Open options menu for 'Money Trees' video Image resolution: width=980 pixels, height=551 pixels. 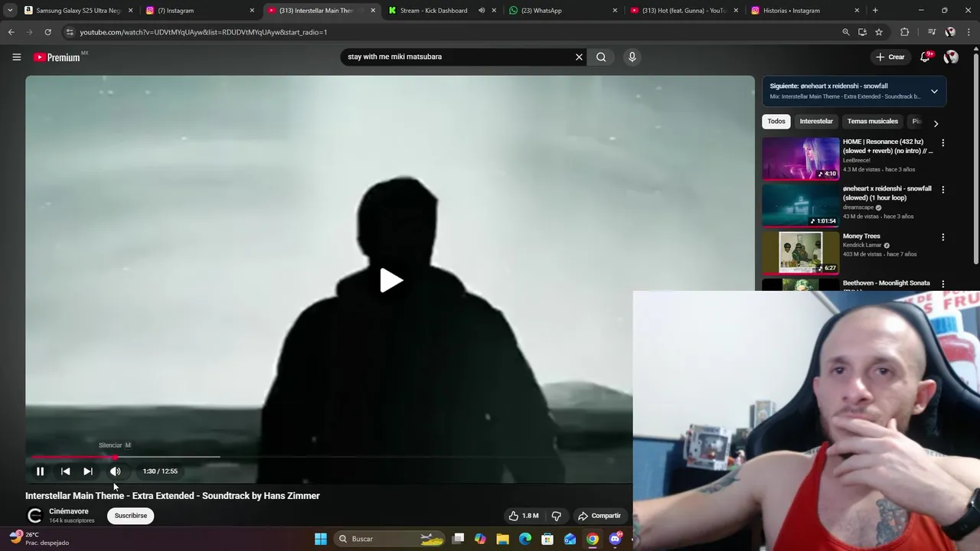pyautogui.click(x=942, y=237)
